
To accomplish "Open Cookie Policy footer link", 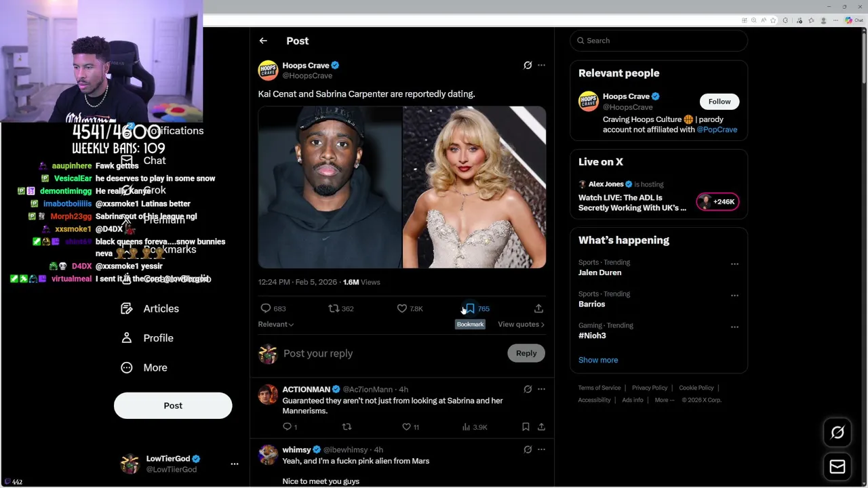I will point(696,388).
